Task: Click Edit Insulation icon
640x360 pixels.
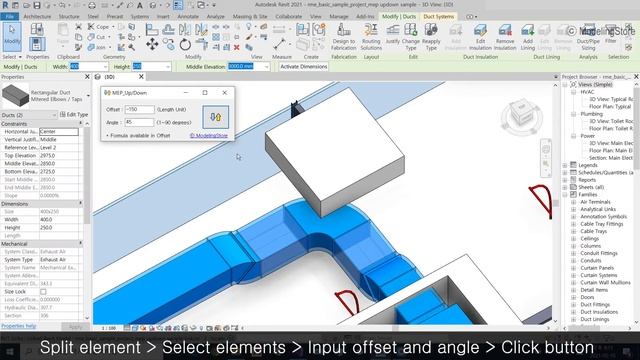Action: (480, 37)
